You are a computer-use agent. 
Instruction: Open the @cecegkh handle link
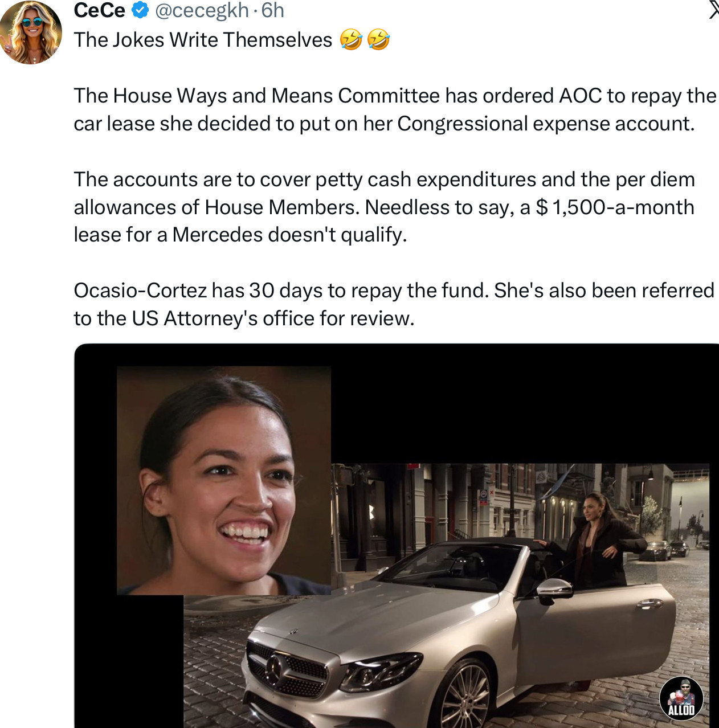tap(202, 10)
